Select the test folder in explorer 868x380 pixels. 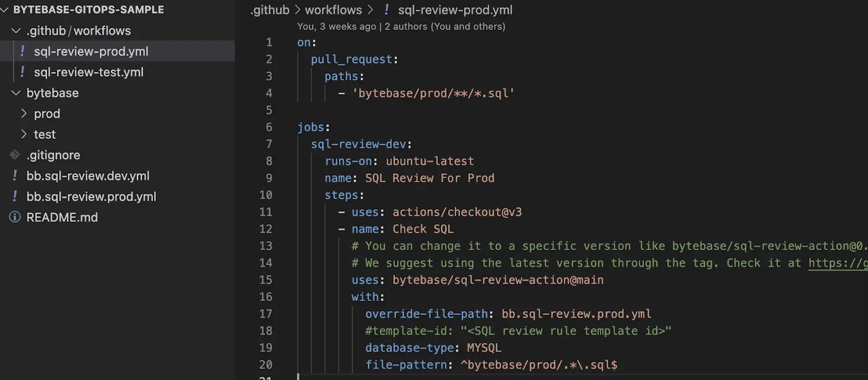(45, 134)
